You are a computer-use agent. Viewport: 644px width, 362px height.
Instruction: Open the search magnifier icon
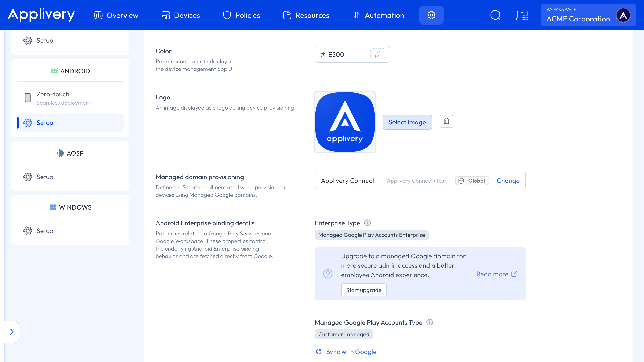[x=495, y=15]
